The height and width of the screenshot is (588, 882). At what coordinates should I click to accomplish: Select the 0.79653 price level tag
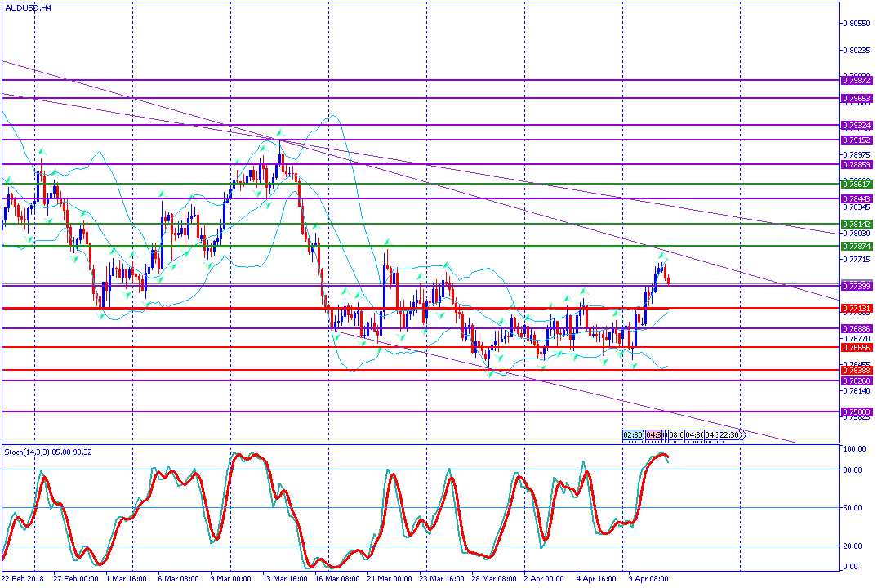pyautogui.click(x=857, y=98)
